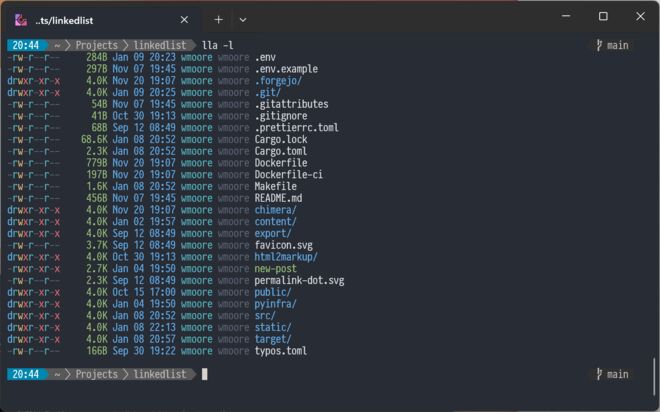The height and width of the screenshot is (412, 660).
Task: Click the git branch icon at top prompt
Action: click(599, 45)
